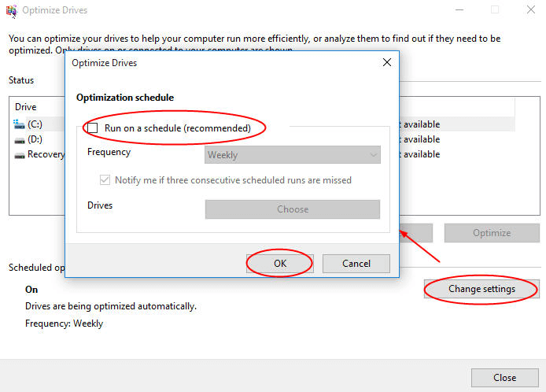The height and width of the screenshot is (392, 546).
Task: Confirm the dialog with OK
Action: pos(280,264)
